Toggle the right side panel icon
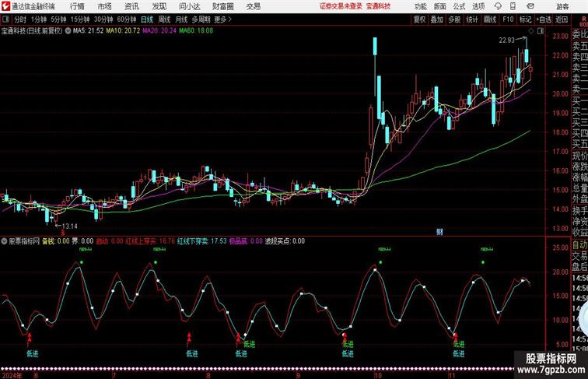 tap(541, 31)
